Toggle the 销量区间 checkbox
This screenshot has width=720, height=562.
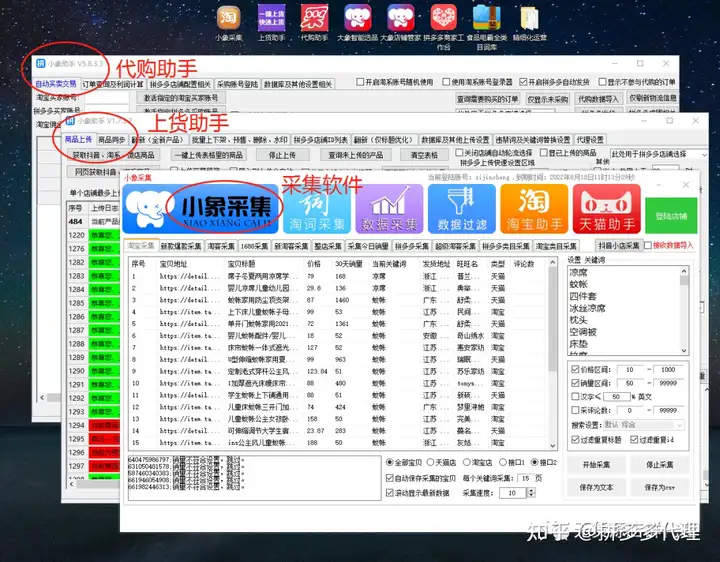(575, 382)
